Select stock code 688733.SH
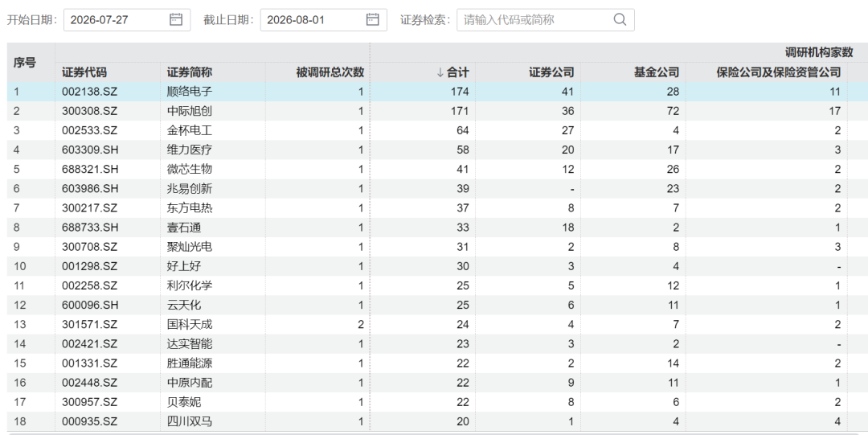Screen dimensions: 868x435 pos(90,228)
